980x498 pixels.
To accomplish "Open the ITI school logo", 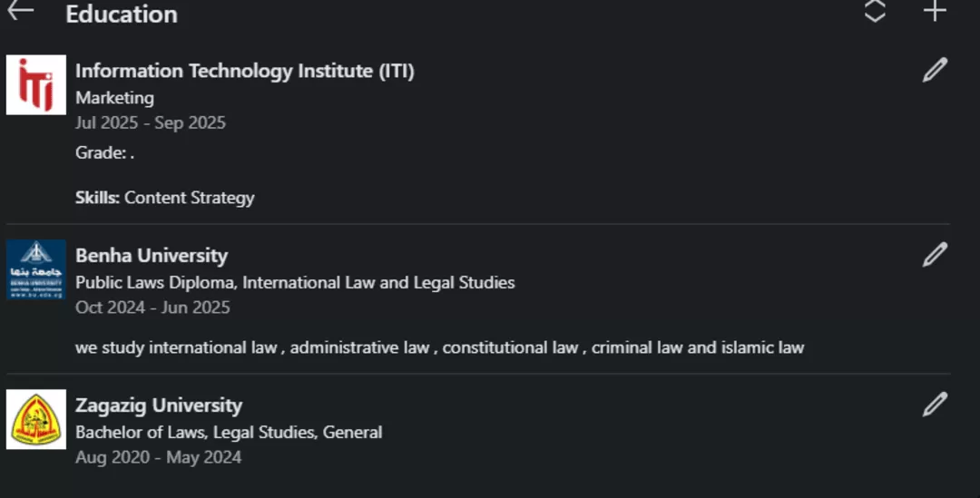I will 36,84.
